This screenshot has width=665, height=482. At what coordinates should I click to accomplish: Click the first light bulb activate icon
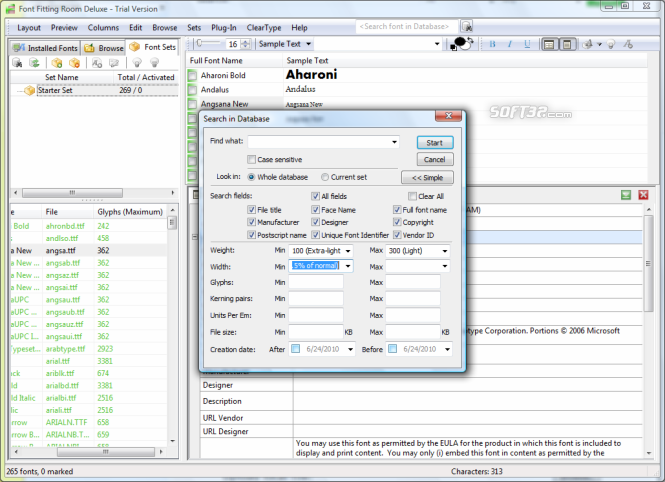(x=137, y=63)
